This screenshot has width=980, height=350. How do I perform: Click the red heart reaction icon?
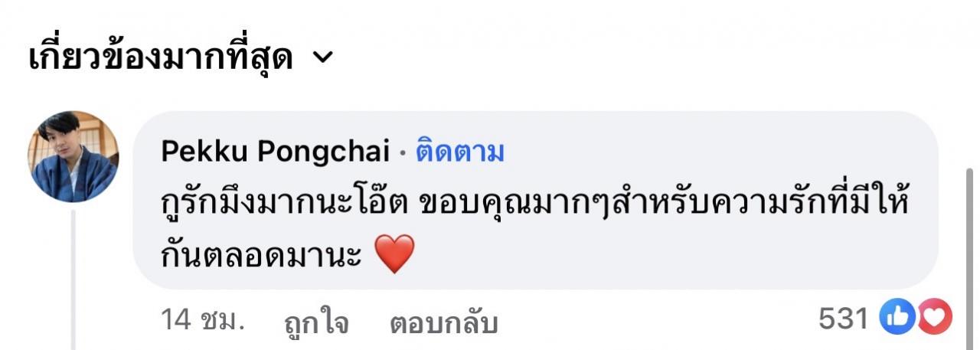[x=934, y=317]
